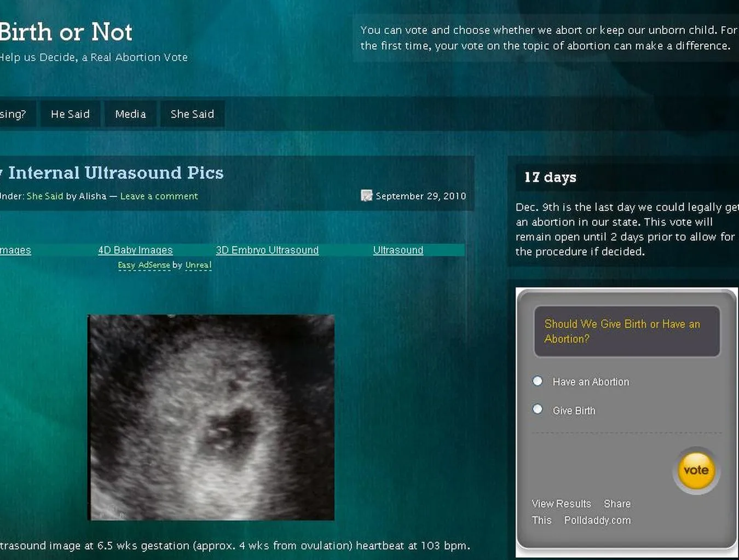The width and height of the screenshot is (739, 560).
Task: View Results of the poll
Action: 561,504
